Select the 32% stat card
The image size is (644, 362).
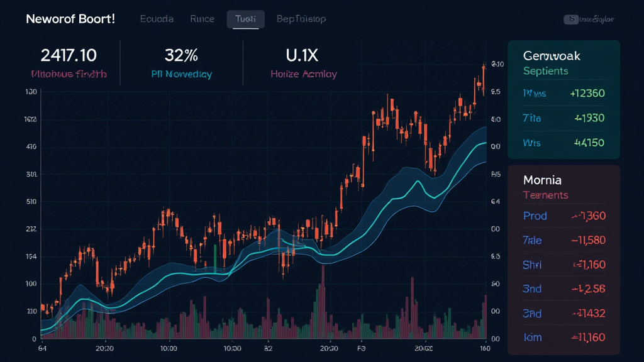pos(181,63)
